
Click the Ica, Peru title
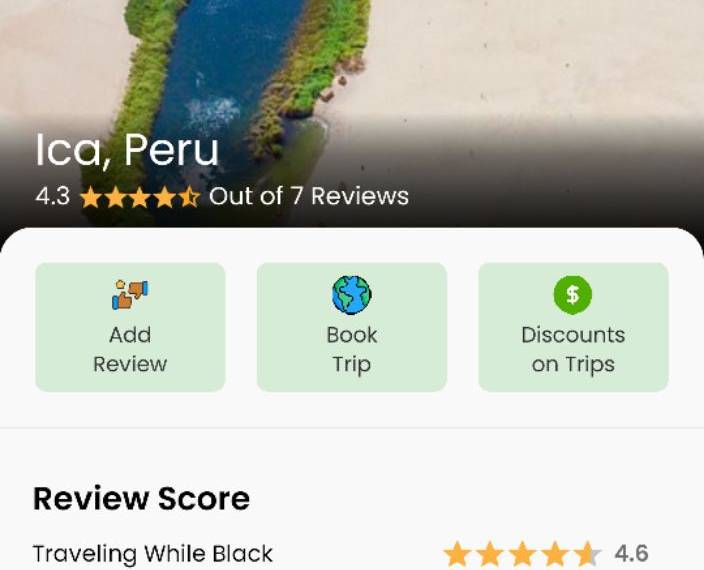[x=127, y=150]
